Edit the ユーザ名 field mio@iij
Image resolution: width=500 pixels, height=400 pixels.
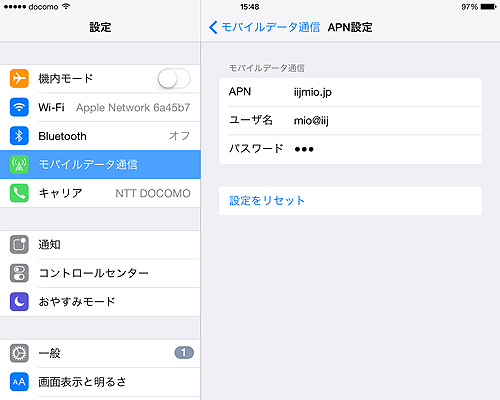coord(350,121)
